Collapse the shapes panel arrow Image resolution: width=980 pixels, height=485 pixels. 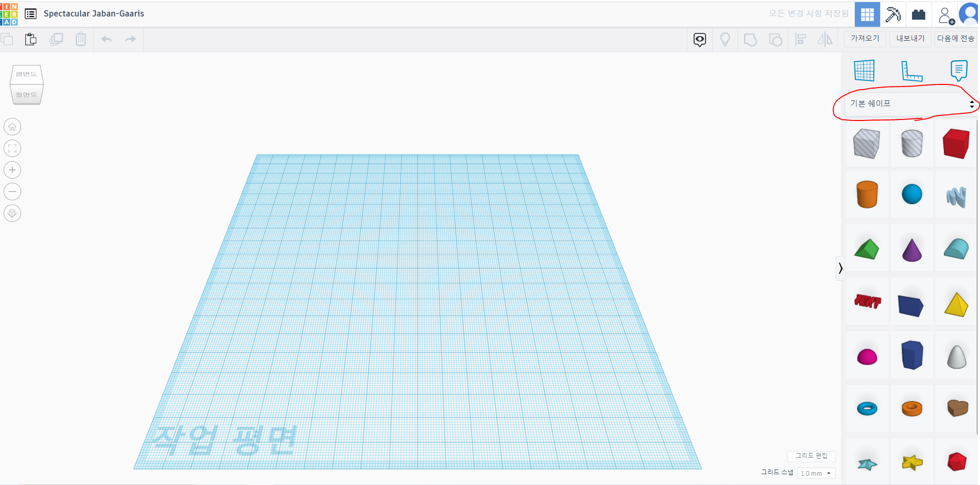[x=840, y=268]
